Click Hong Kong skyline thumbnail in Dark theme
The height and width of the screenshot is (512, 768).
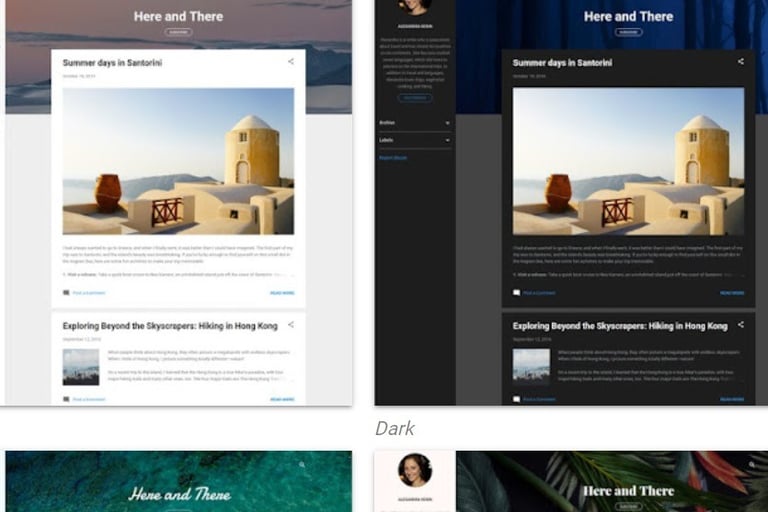pyautogui.click(x=531, y=367)
